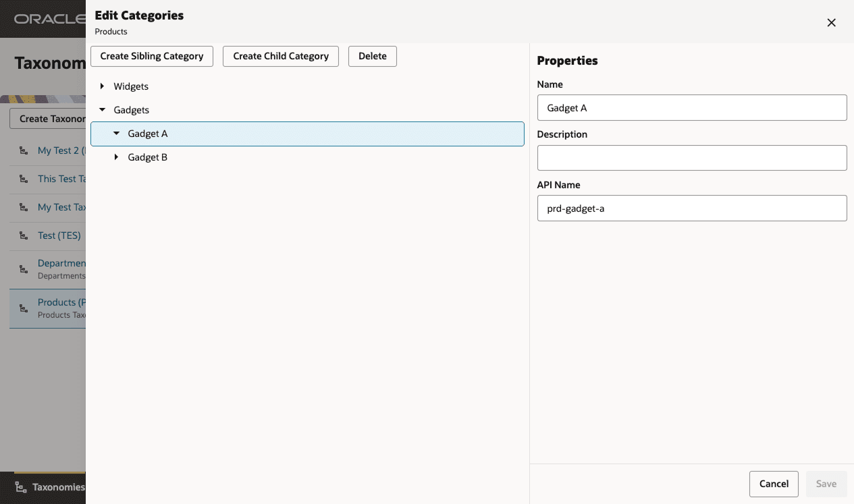Select the Gadget B category
The width and height of the screenshot is (854, 504).
pyautogui.click(x=148, y=157)
